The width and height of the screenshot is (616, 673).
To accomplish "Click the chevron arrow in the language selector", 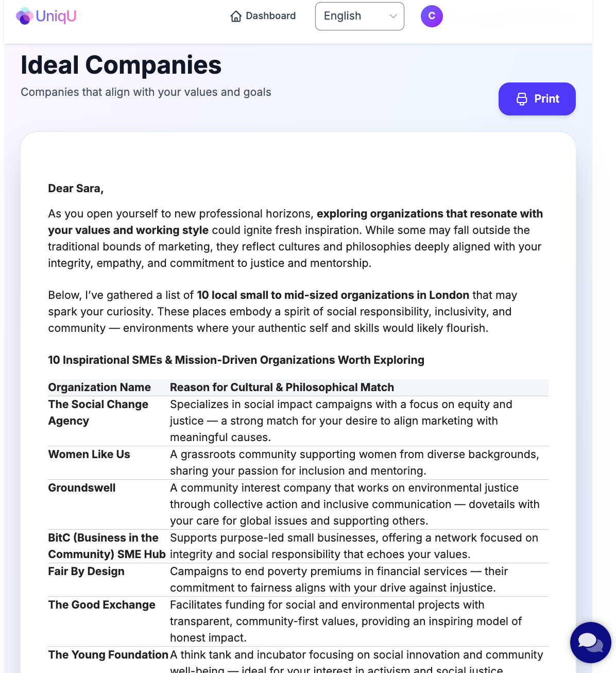I will click(393, 16).
